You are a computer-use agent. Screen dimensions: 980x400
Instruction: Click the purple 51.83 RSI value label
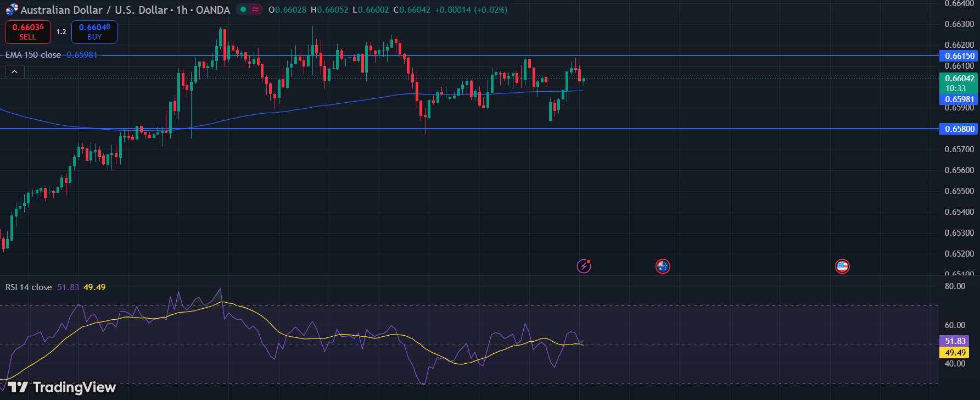[955, 341]
